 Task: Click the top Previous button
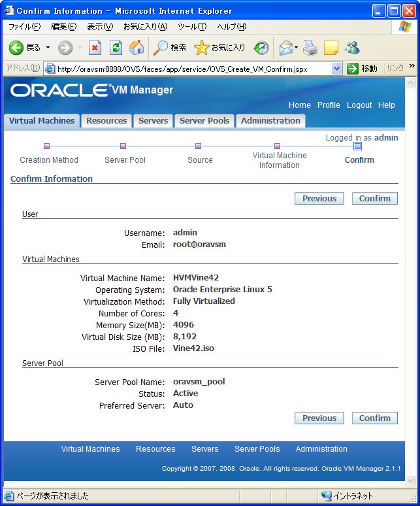point(319,199)
